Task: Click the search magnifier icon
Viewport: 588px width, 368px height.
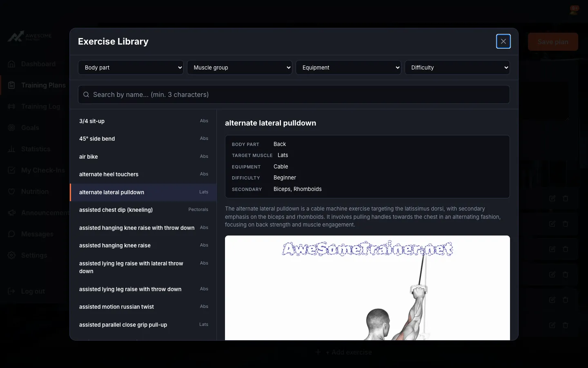Action: point(86,94)
